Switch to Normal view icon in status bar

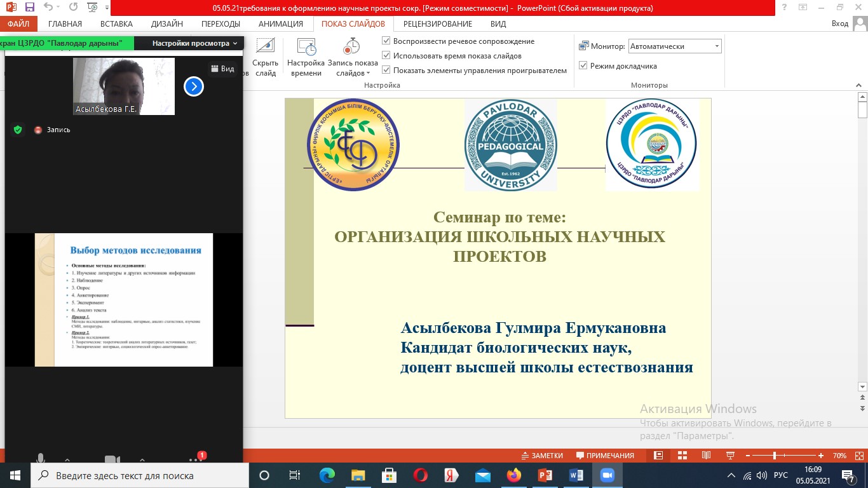point(658,456)
